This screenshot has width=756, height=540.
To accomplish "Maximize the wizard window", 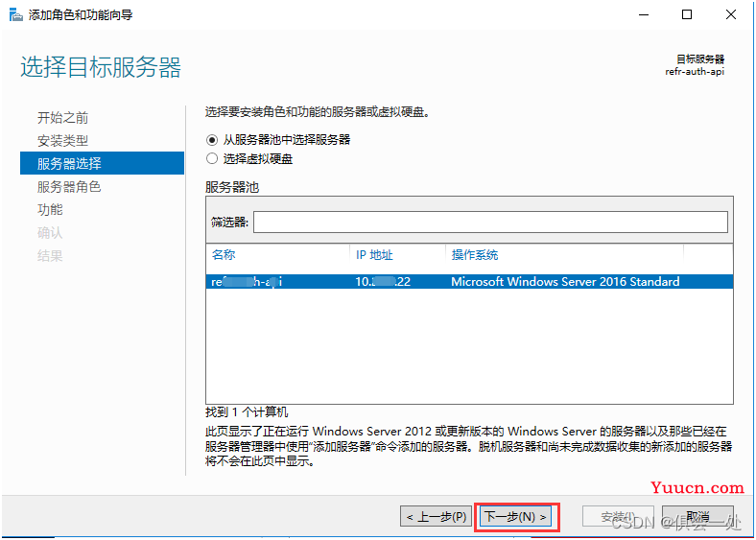I will 687,15.
